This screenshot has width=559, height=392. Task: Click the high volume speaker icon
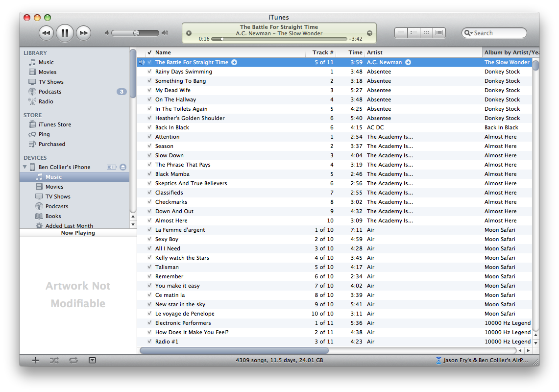coord(164,33)
